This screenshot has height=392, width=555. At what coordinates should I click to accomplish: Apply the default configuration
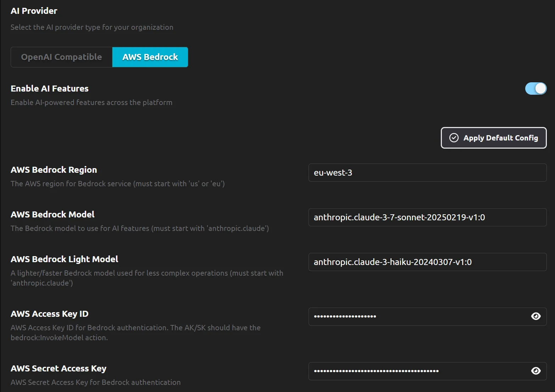[x=493, y=138]
